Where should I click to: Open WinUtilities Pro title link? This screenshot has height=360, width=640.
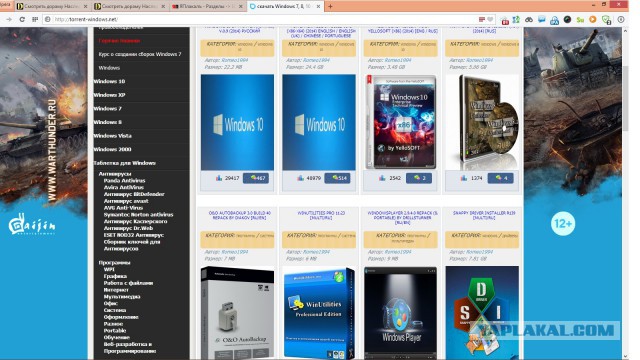click(x=321, y=215)
